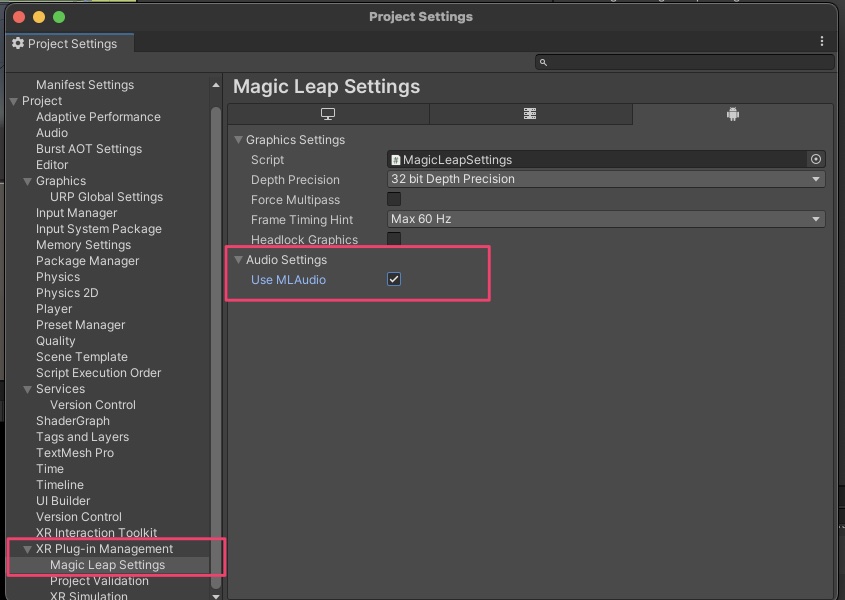845x600 pixels.
Task: Open Memory Settings
Action: point(84,245)
